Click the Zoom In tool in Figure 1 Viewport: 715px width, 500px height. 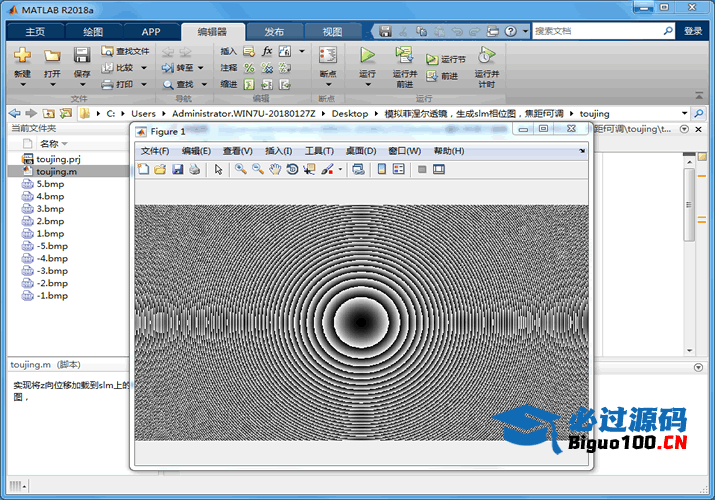[x=241, y=170]
